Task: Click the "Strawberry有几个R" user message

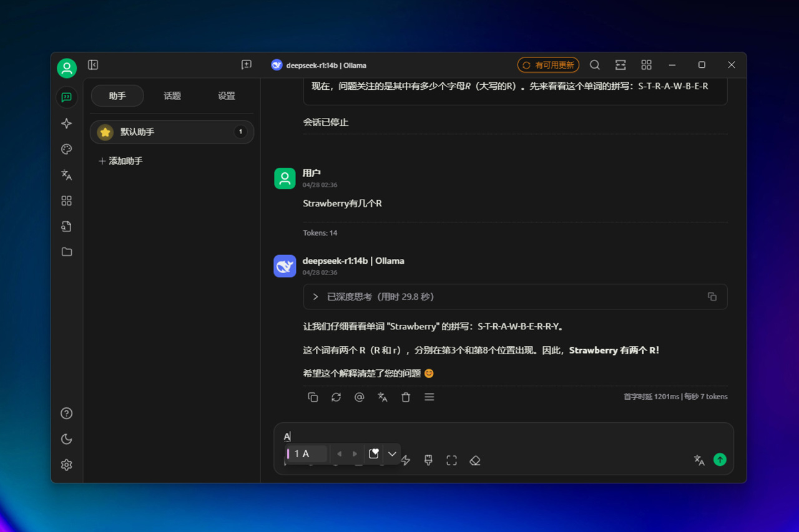Action: (343, 203)
